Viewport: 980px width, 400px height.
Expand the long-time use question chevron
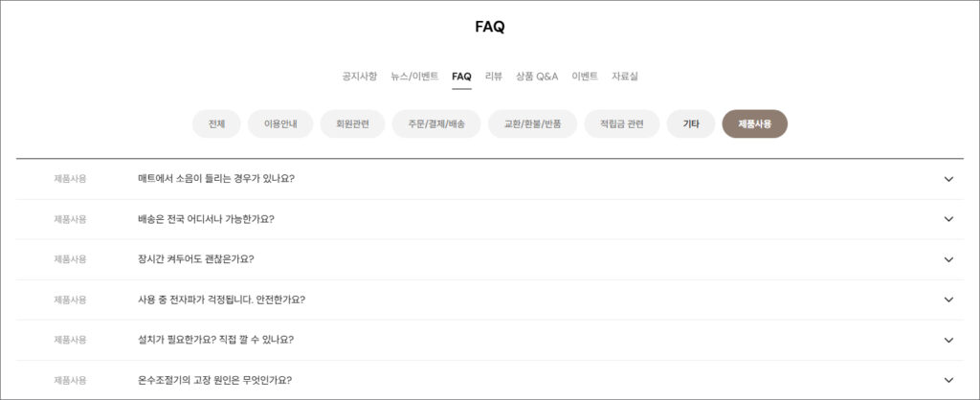coord(948,259)
